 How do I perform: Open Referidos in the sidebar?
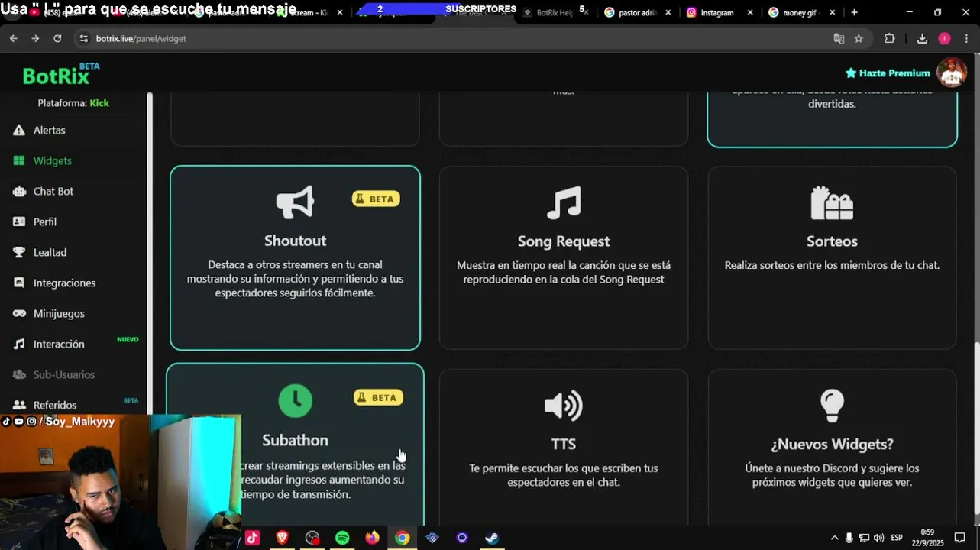coord(55,406)
